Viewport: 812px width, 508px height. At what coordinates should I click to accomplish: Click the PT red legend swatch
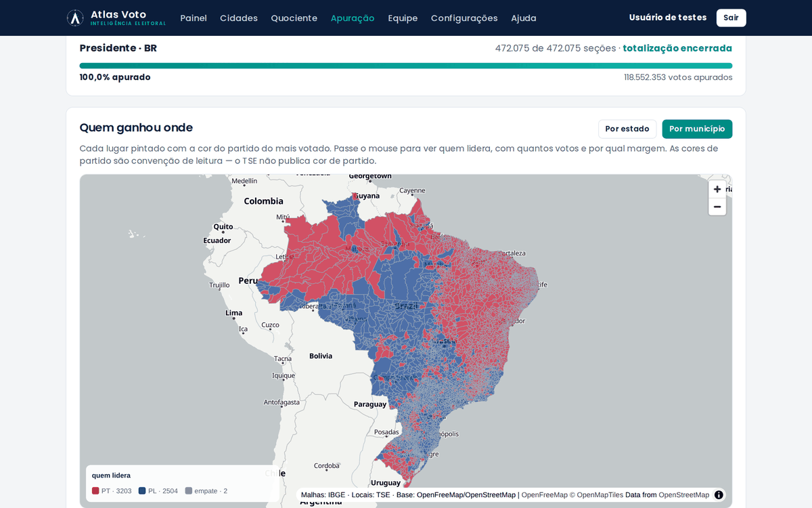tap(95, 491)
